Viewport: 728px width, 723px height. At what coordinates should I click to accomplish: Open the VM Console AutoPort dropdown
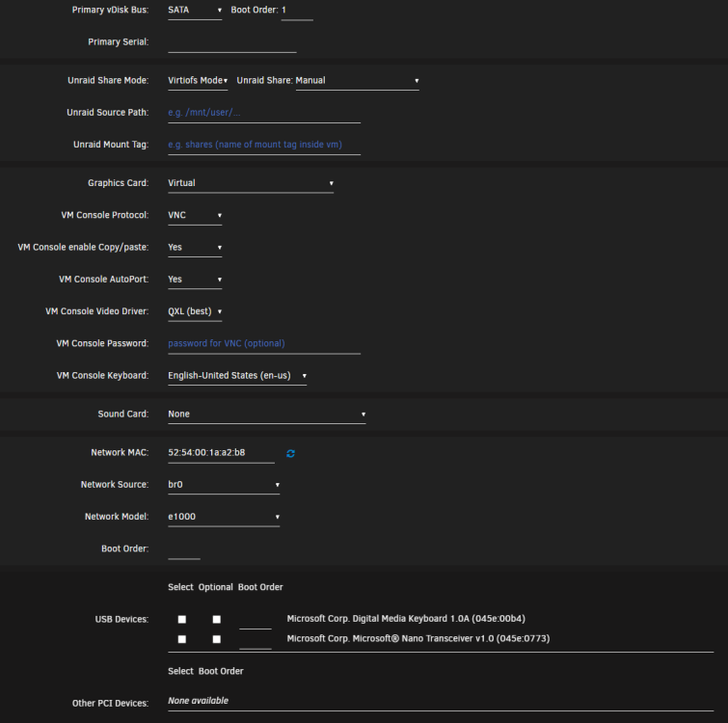point(195,280)
